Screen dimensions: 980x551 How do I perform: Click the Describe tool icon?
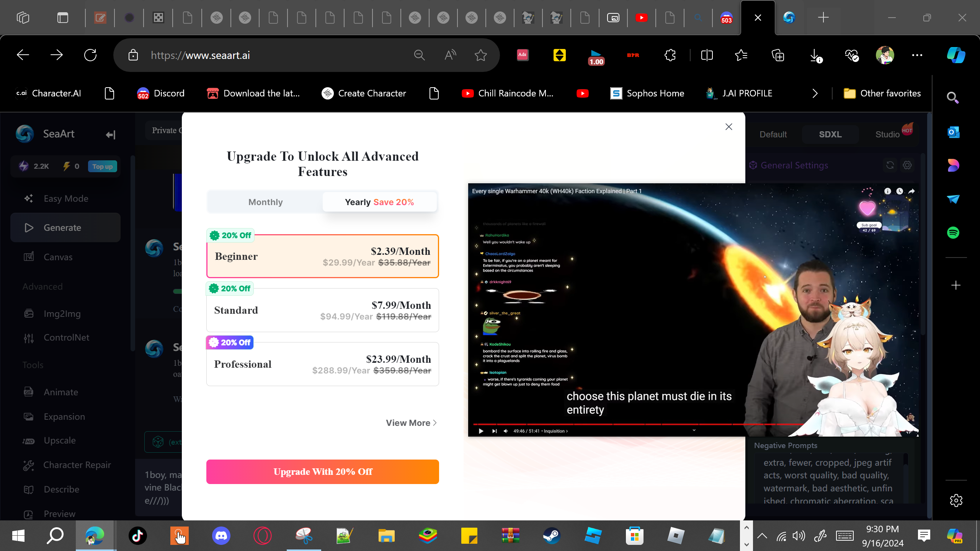tap(29, 489)
